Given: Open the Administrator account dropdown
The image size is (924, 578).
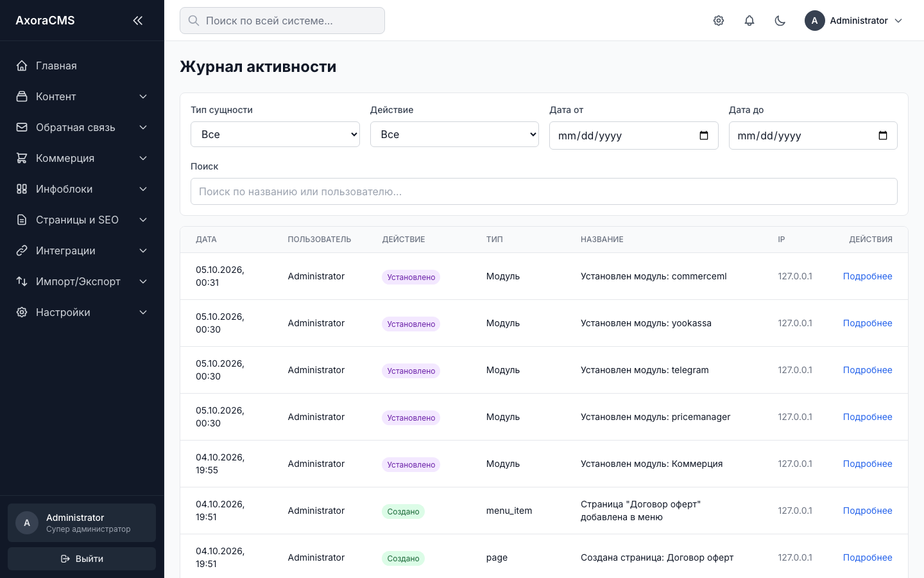Looking at the screenshot, I should [854, 21].
